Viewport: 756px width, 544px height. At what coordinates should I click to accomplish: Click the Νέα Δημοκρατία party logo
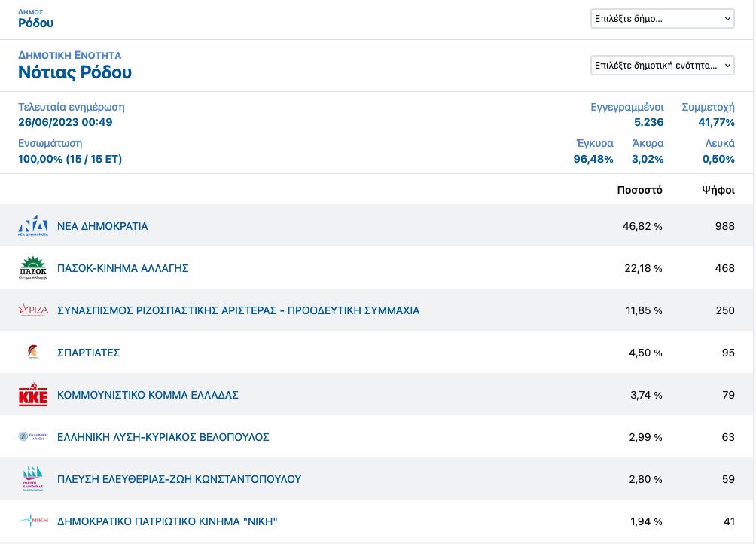33,226
